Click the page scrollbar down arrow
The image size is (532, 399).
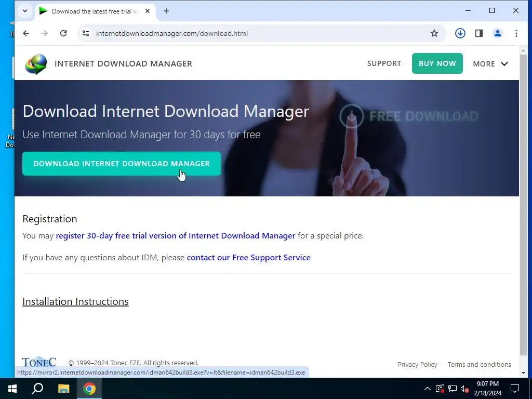523,373
